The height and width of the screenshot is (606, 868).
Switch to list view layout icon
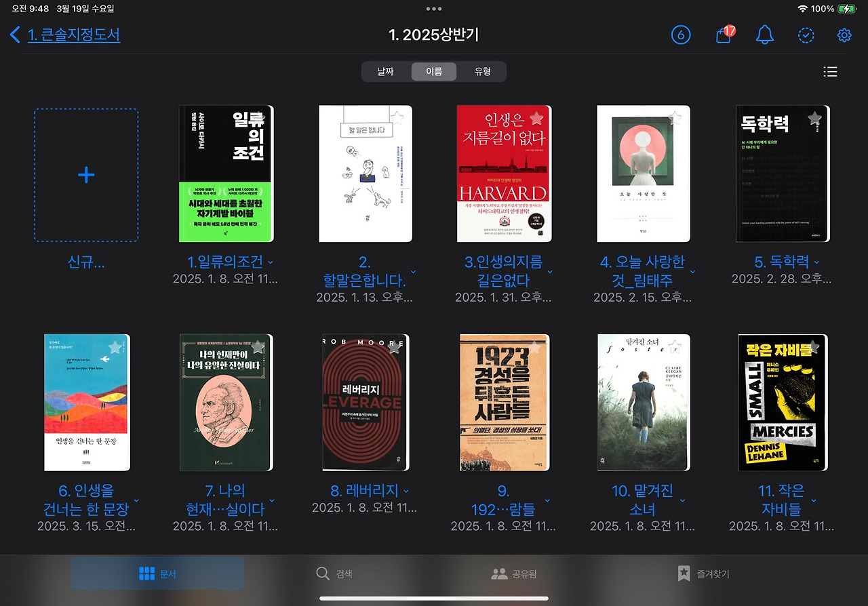click(x=830, y=72)
